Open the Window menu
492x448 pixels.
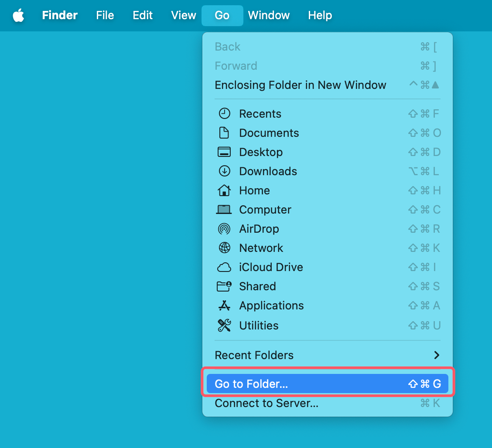269,15
